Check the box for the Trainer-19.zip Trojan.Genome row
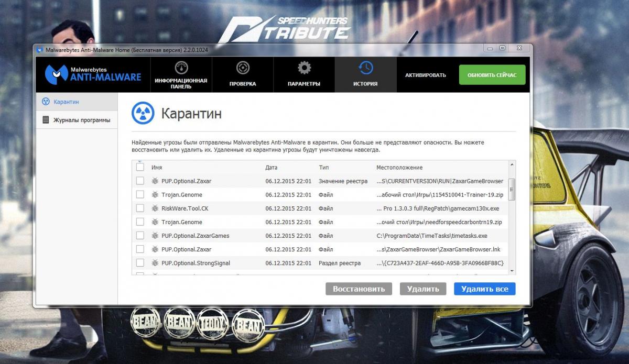This screenshot has width=629, height=364. pos(140,194)
